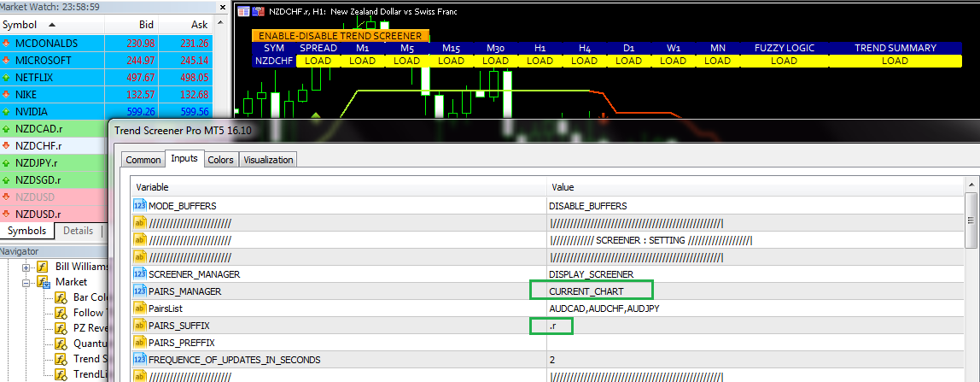Screen dimensions: 980x382
Task: Close the Market Watch panel
Action: [x=222, y=8]
